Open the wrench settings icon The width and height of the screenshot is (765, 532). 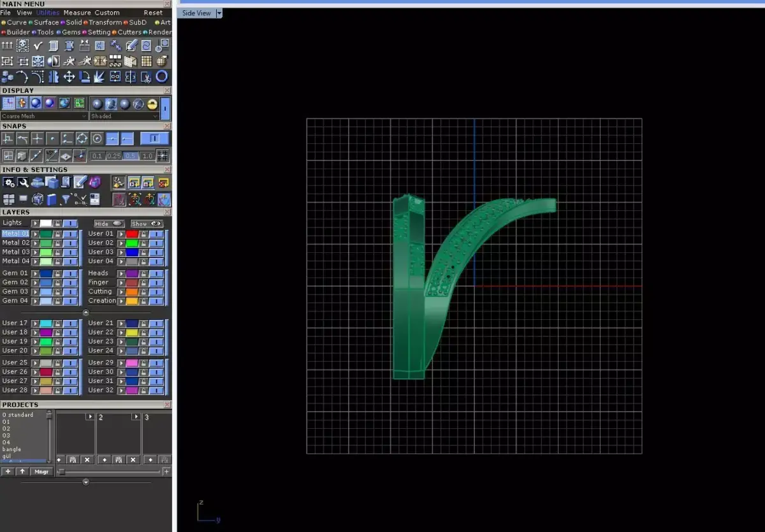pyautogui.click(x=24, y=183)
